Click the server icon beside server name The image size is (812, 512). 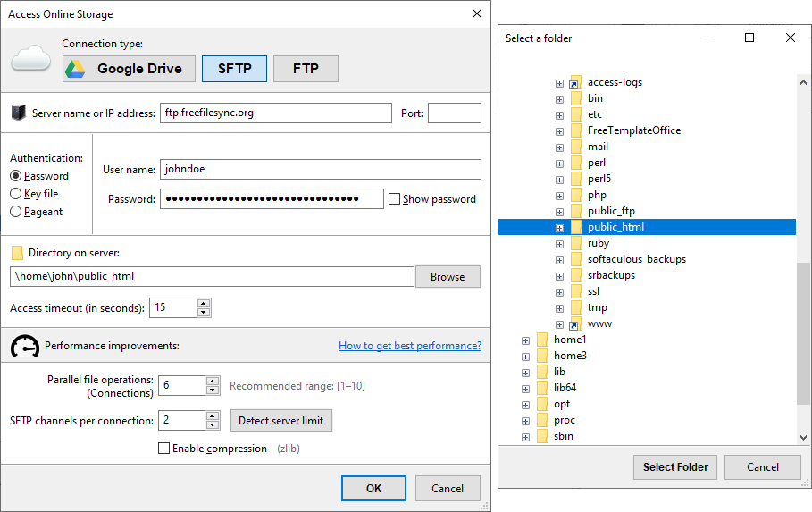[x=18, y=113]
